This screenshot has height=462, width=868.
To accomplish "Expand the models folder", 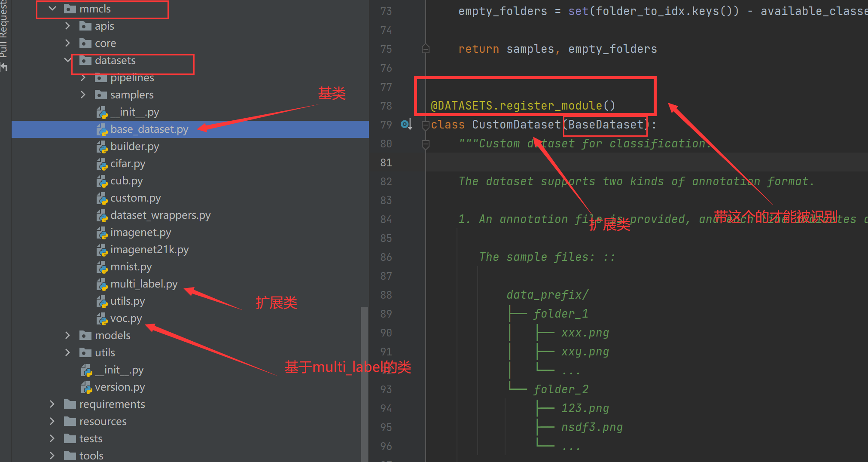I will point(67,335).
